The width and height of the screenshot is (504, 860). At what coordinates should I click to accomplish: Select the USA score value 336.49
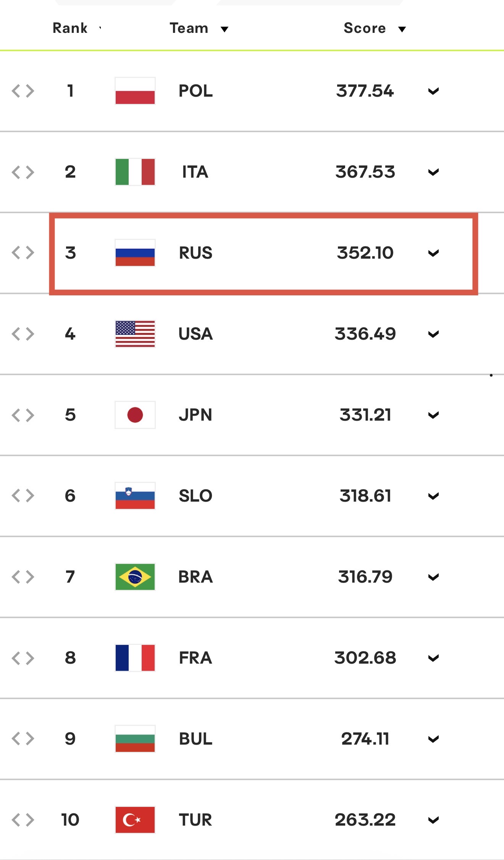(x=365, y=334)
